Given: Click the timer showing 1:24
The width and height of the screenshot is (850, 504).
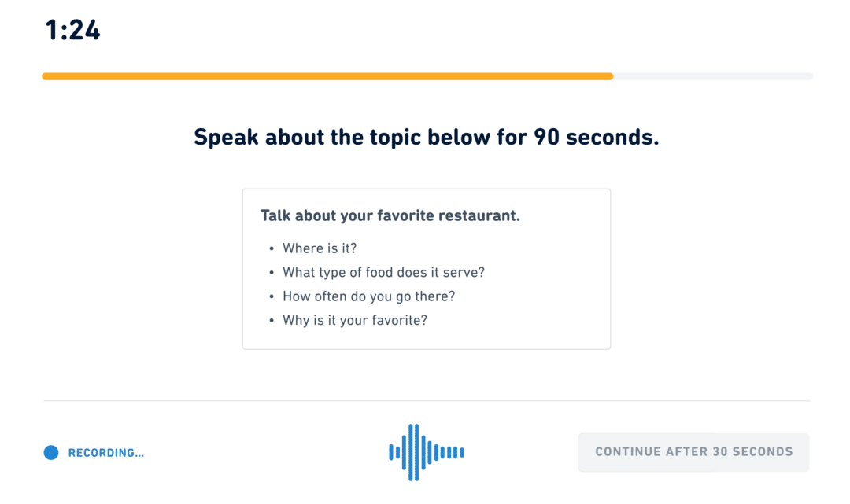Looking at the screenshot, I should point(71,30).
